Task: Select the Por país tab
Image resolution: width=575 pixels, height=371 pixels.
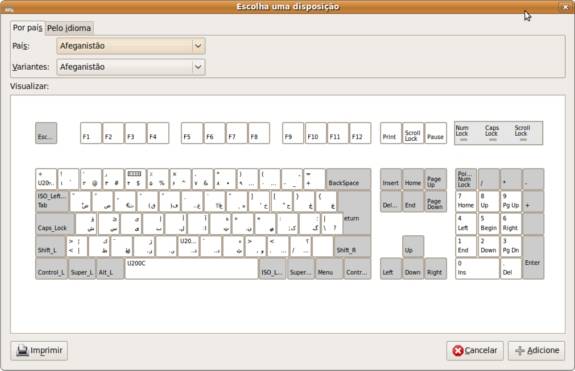Action: 28,28
